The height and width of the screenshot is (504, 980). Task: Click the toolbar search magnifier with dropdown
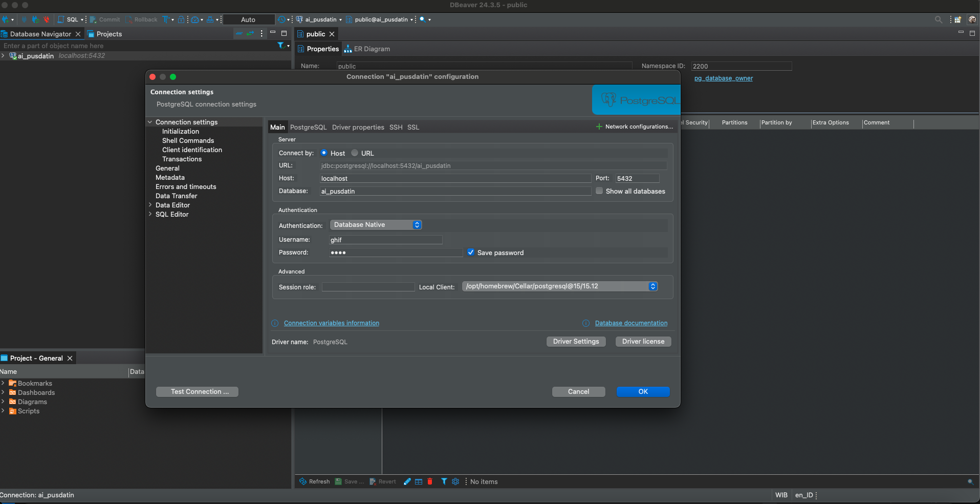point(423,19)
